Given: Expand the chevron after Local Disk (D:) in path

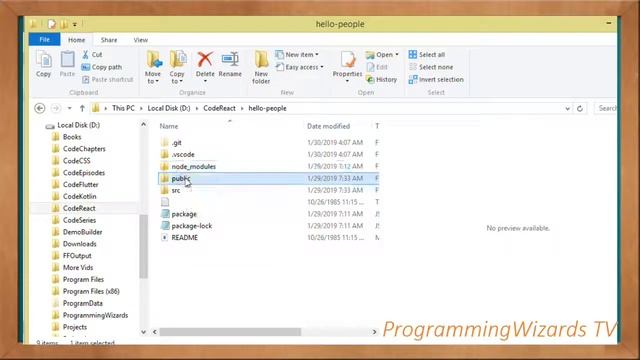Looking at the screenshot, I should point(197,109).
